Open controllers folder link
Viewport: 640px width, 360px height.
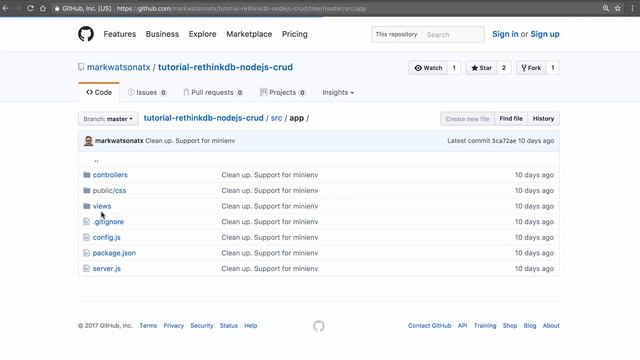(x=110, y=175)
